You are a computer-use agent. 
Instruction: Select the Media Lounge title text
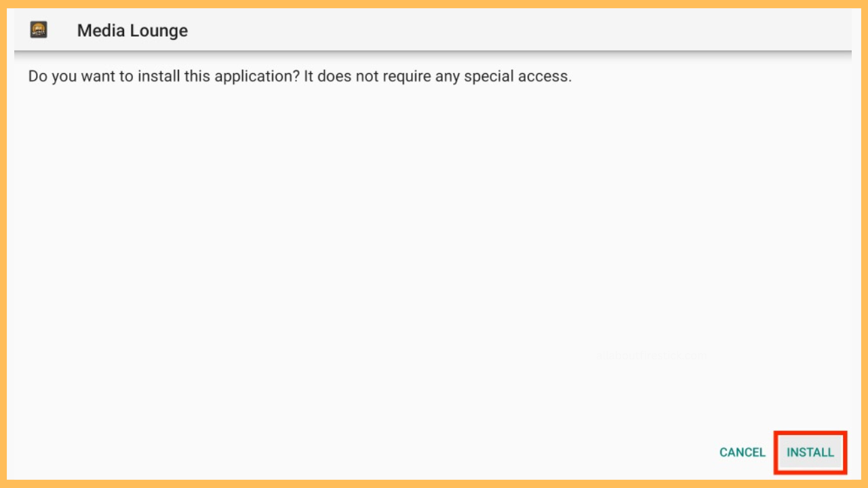132,30
